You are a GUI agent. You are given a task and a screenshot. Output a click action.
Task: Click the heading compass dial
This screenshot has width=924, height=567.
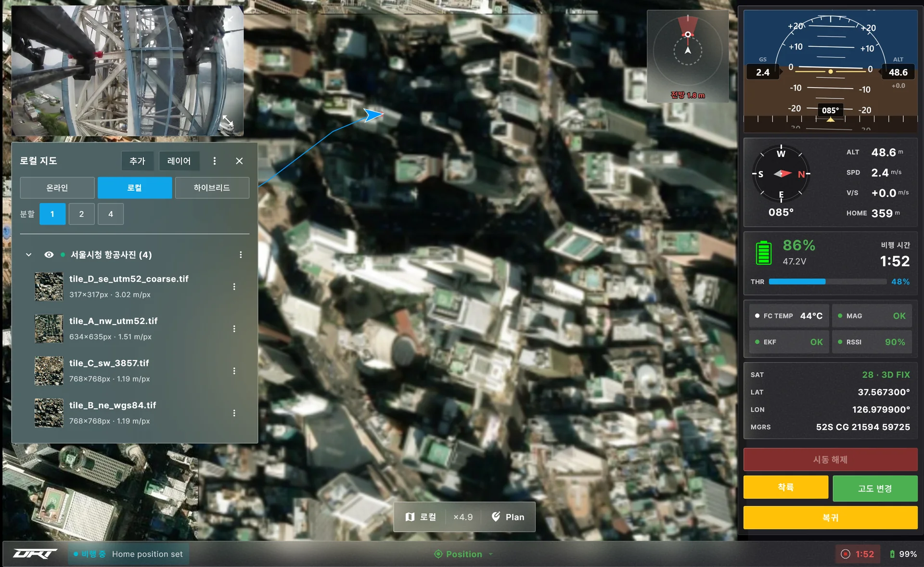(x=781, y=174)
